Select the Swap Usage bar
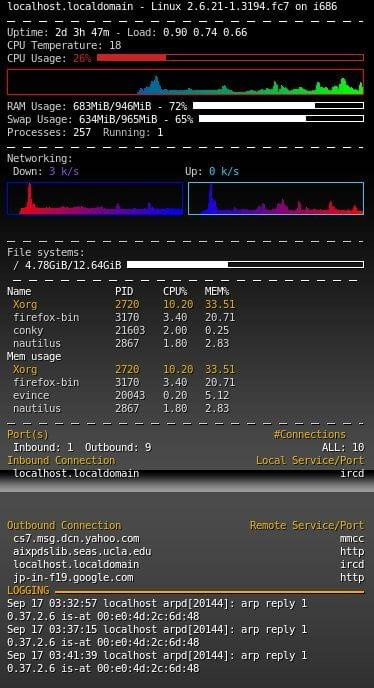The height and width of the screenshot is (688, 374). [281, 118]
